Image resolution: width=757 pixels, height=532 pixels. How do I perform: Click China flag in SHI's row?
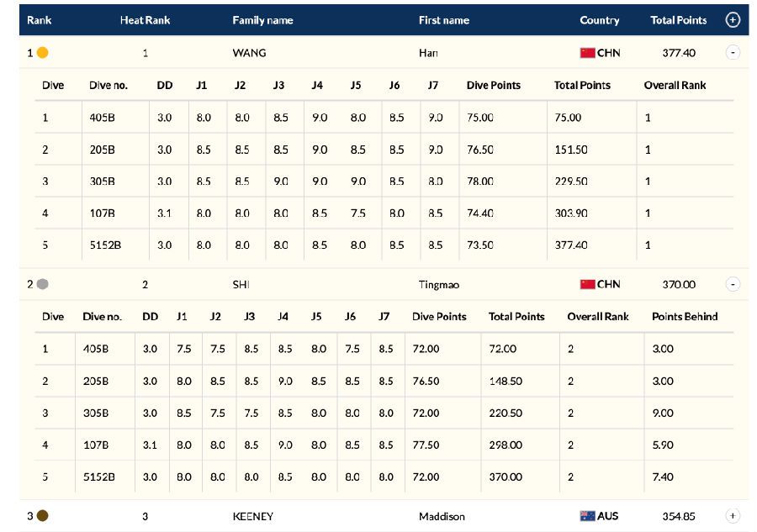[587, 284]
